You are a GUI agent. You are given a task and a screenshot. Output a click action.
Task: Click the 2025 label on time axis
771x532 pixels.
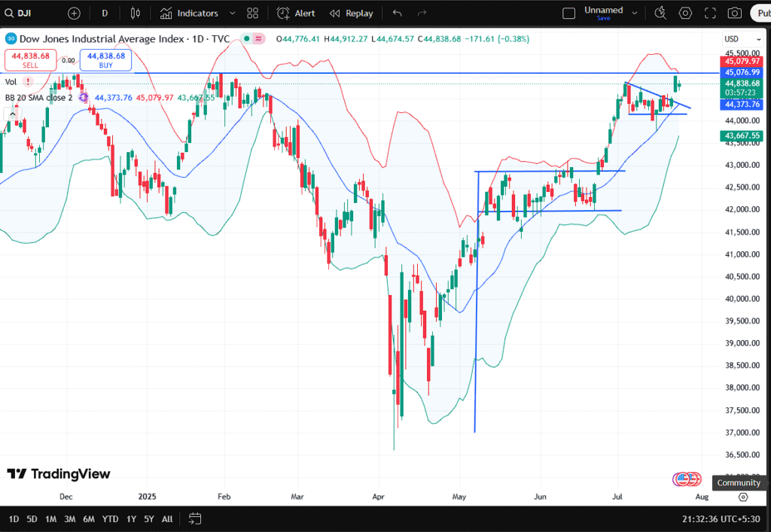pyautogui.click(x=147, y=497)
